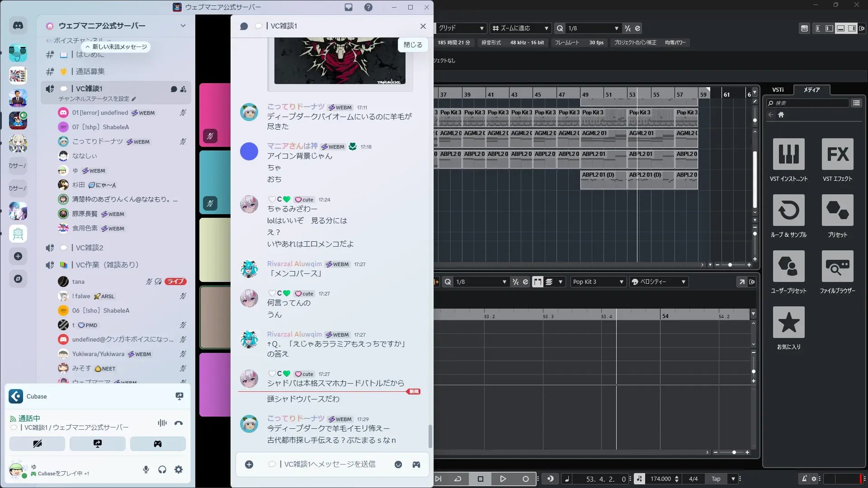The image size is (868, 488).
Task: Switch to the VSTi tab
Action: tap(778, 89)
